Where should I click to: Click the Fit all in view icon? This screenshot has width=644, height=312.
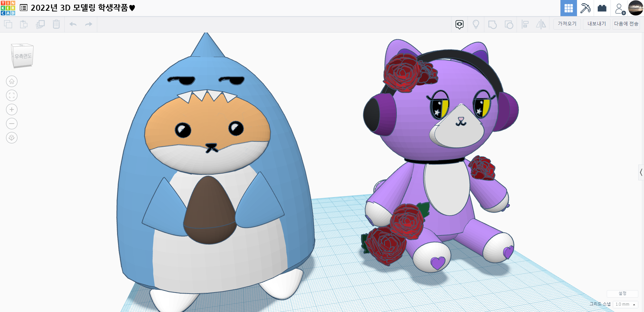tap(12, 95)
